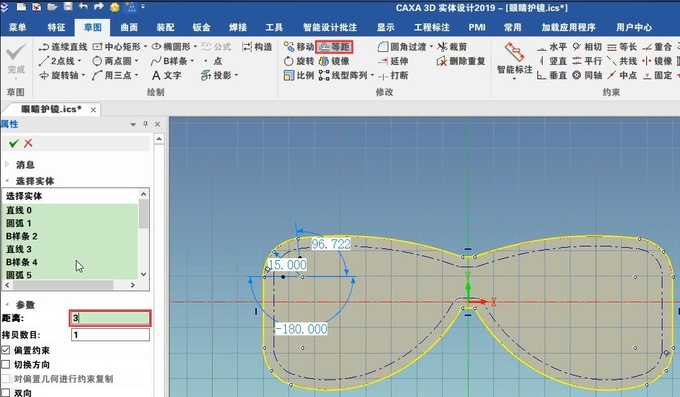This screenshot has width=680, height=397.
Task: Apply the 同轴 concentric constraint
Action: [x=587, y=75]
